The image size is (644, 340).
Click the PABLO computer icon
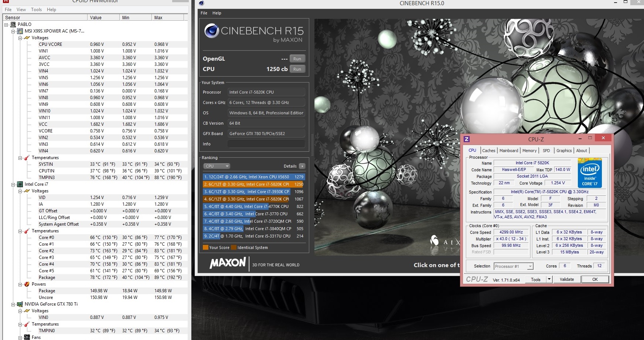pyautogui.click(x=13, y=24)
